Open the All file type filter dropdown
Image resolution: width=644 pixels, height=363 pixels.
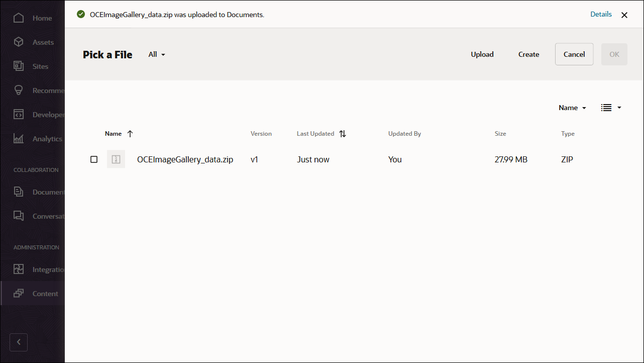click(156, 54)
